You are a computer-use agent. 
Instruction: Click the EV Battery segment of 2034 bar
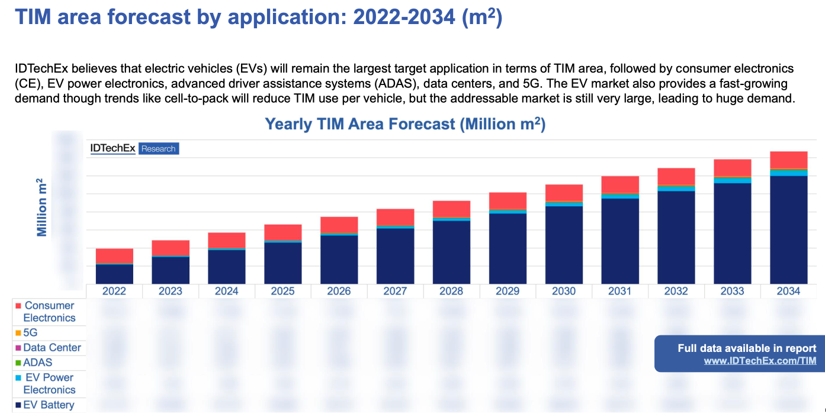789,230
